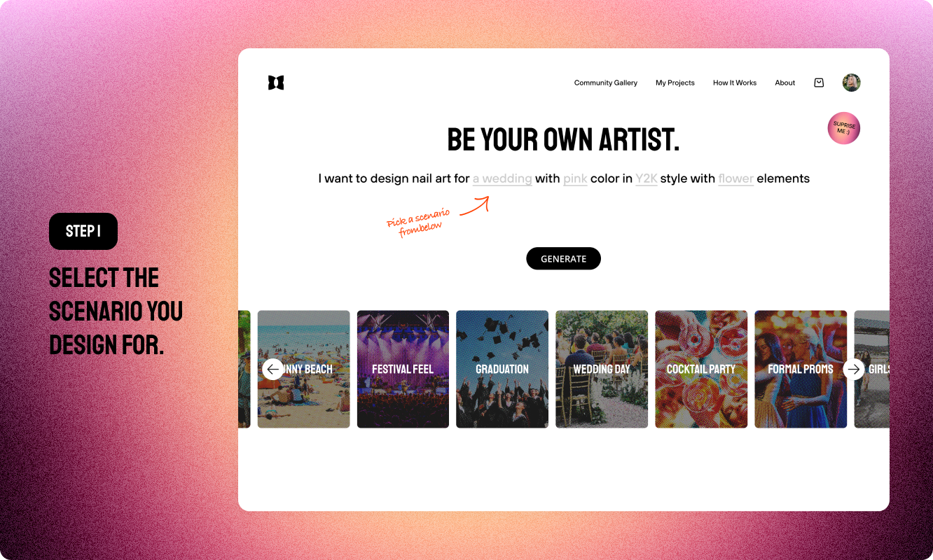Choose the Cocktail Party scenario card
The height and width of the screenshot is (560, 933).
coord(701,369)
